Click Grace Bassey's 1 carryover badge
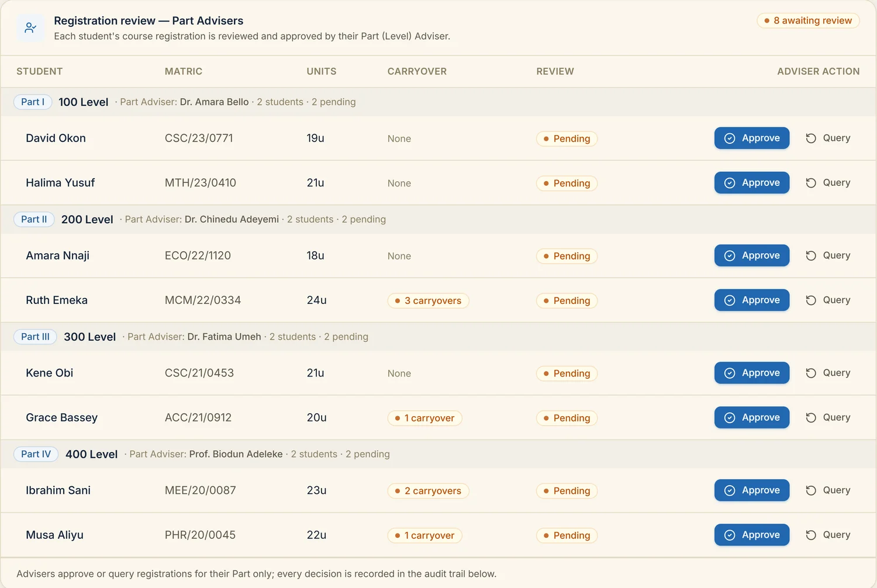877x588 pixels. coord(424,418)
